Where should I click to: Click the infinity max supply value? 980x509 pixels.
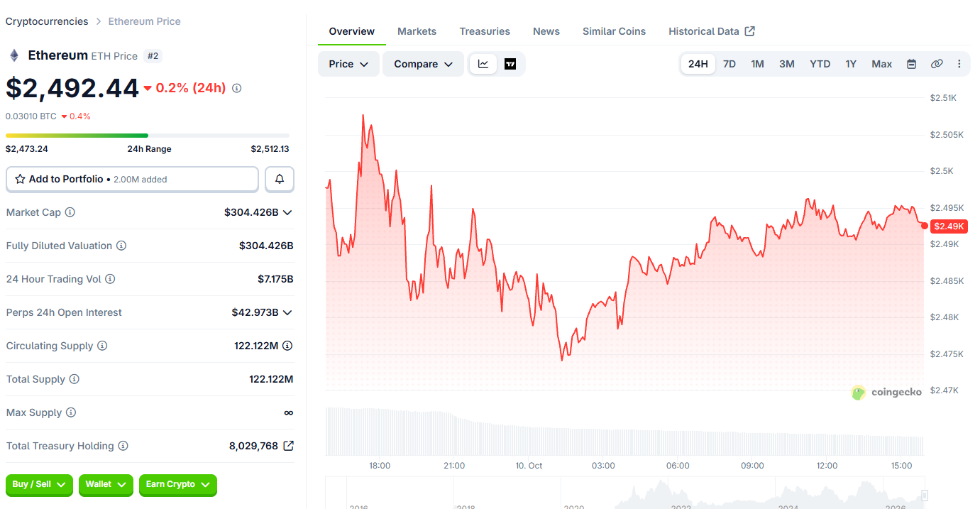click(288, 412)
